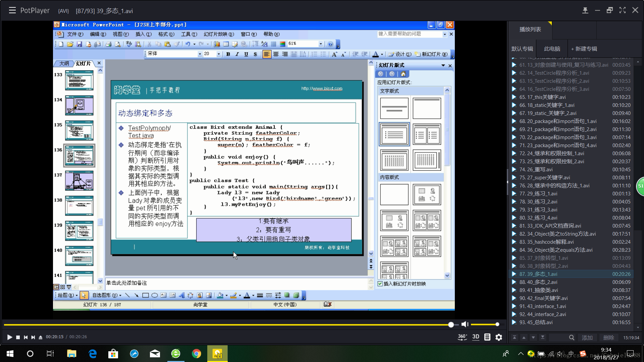The image size is (644, 362).
Task: Click the Save floppy icon in PowerPoint
Action: point(79,44)
